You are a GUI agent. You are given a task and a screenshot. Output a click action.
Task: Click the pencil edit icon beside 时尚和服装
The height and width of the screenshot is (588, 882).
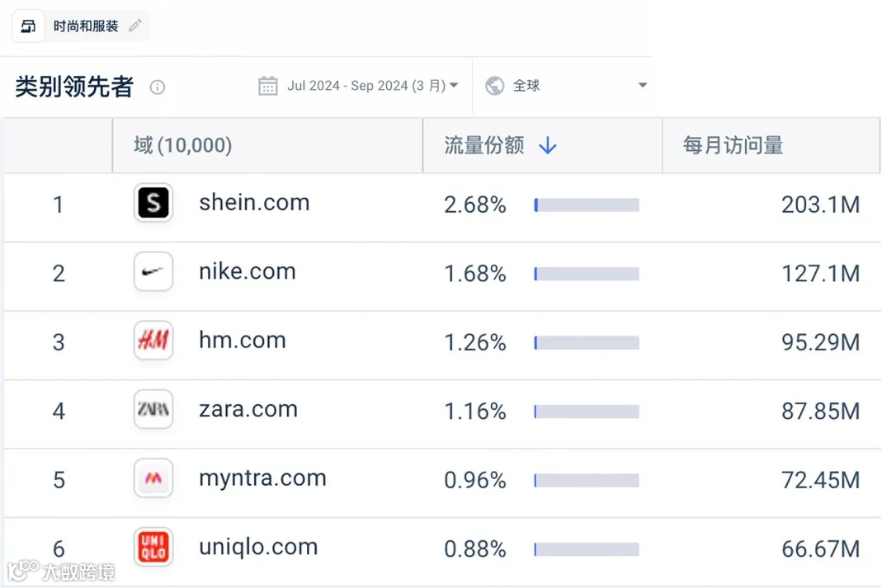click(134, 26)
